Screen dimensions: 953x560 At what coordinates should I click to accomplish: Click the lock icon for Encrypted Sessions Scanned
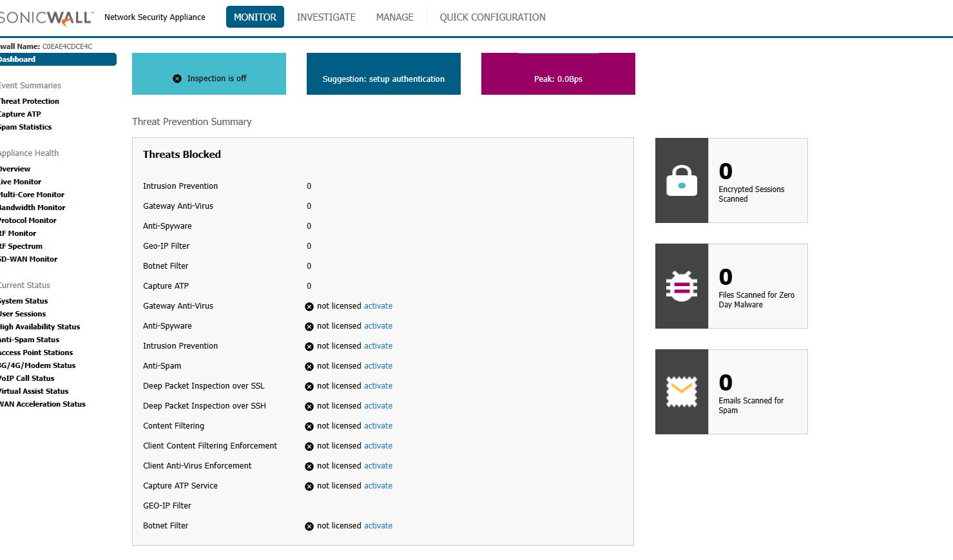click(682, 180)
